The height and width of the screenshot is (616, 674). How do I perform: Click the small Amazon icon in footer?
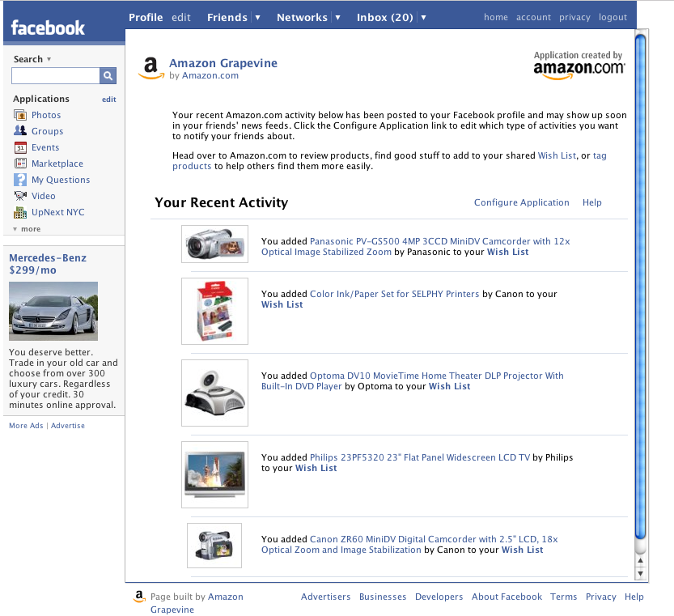pos(139,597)
